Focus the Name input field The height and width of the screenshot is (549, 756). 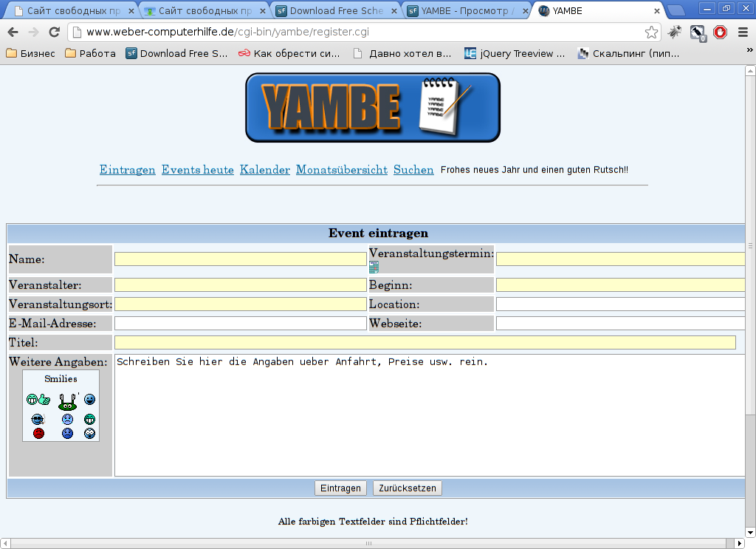coord(241,259)
